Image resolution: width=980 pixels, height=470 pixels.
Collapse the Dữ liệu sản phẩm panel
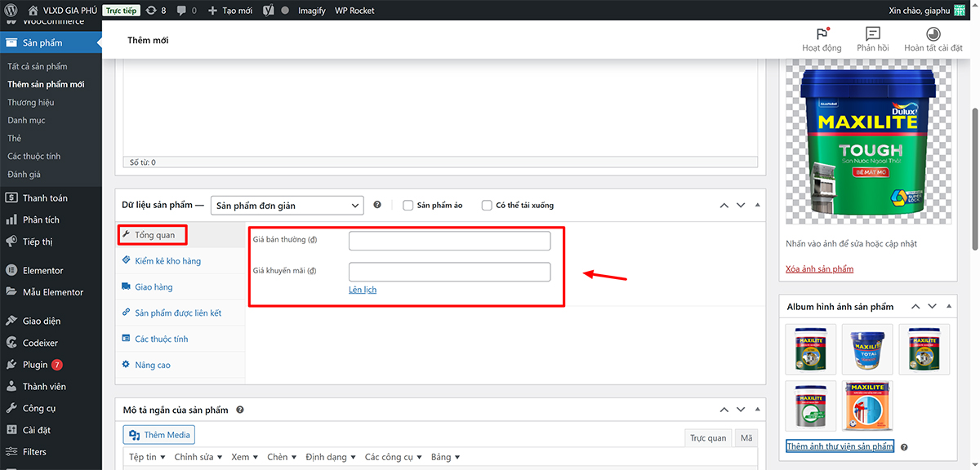pyautogui.click(x=757, y=206)
